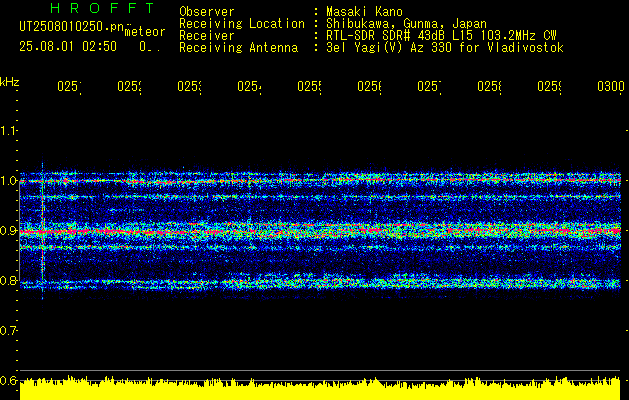Click the 1.0 frequency axis label
629x400 pixels.
8,181
